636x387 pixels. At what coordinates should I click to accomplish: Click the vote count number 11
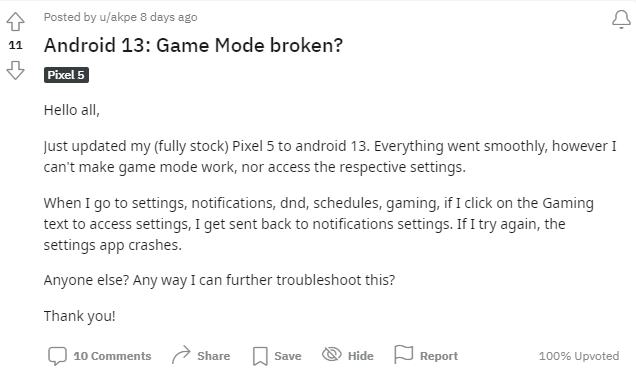click(15, 45)
